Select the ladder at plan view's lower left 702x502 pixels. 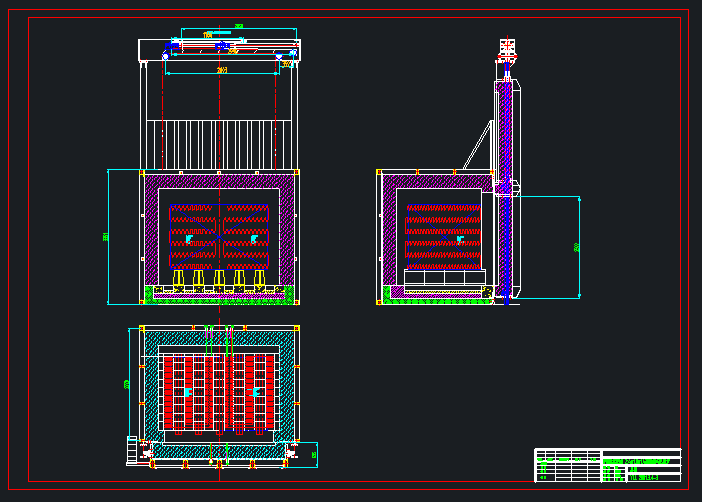[132, 450]
